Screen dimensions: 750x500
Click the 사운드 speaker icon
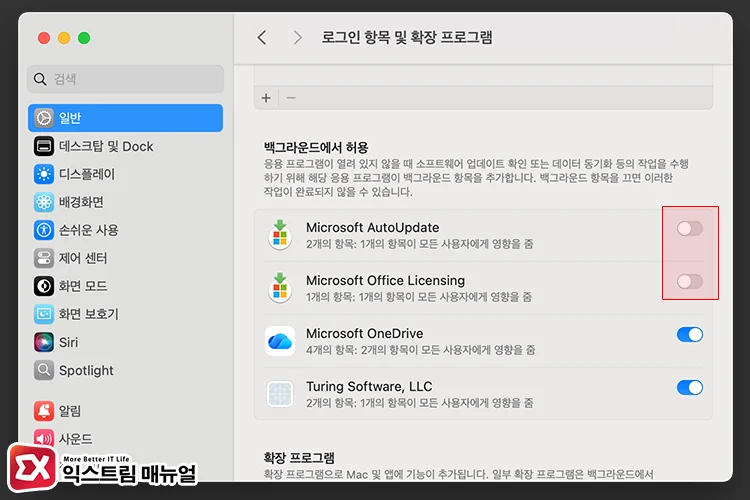(x=44, y=438)
